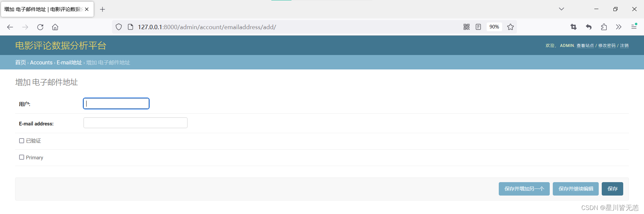Bookmark this page with the star
This screenshot has width=644, height=214.
click(511, 27)
